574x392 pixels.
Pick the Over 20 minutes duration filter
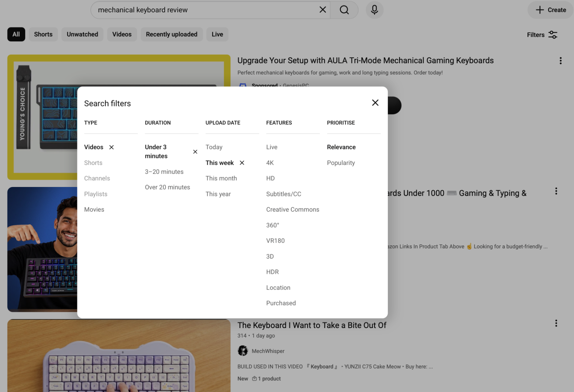(167, 187)
